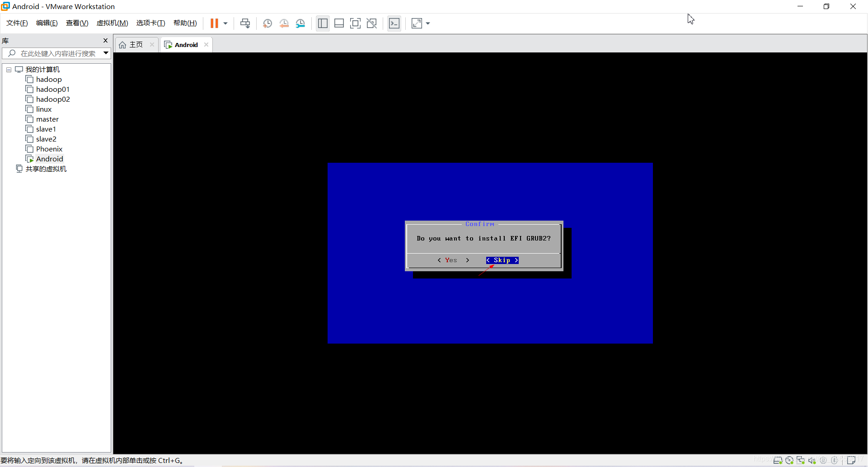Select the linux virtual machine
This screenshot has height=467, width=868.
[44, 109]
